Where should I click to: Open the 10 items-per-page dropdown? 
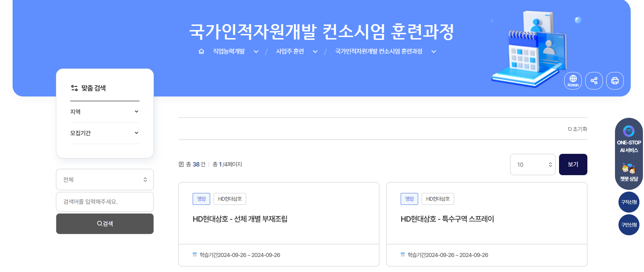[533, 165]
